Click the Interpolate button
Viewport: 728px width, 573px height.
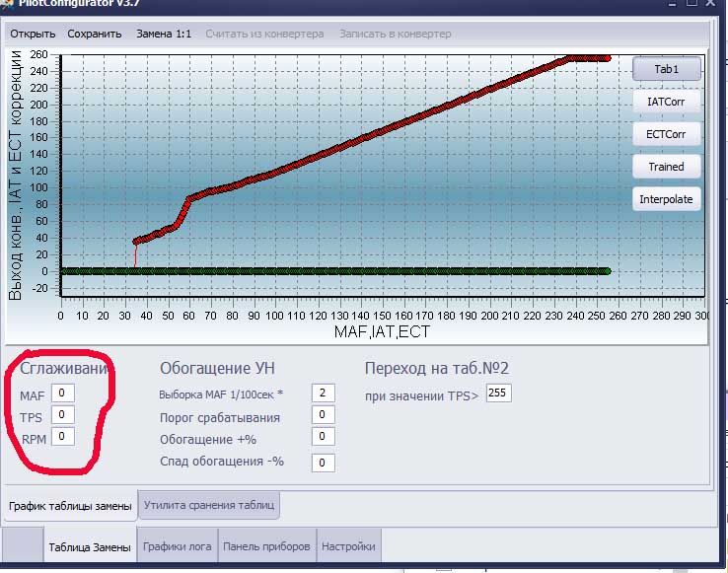[x=666, y=199]
